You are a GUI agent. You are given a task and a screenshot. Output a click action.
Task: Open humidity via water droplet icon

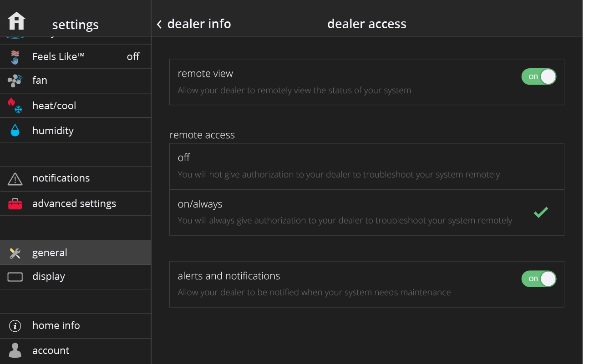point(15,131)
